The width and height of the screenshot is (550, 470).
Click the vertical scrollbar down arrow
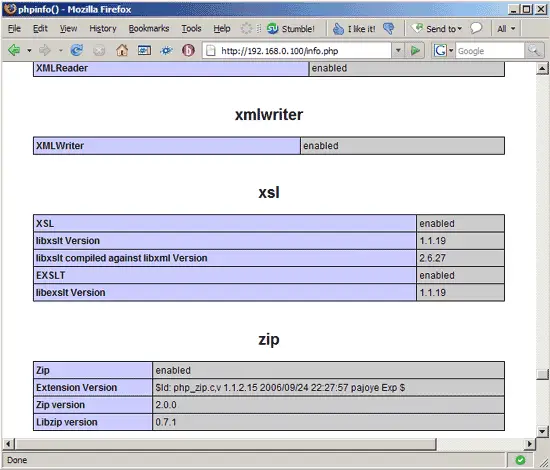click(542, 431)
